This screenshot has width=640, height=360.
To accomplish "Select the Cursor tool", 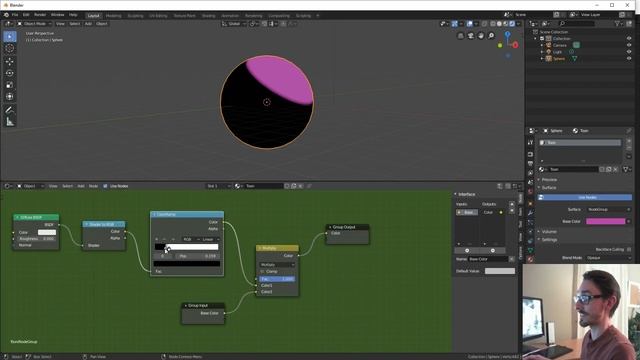I will (10, 49).
